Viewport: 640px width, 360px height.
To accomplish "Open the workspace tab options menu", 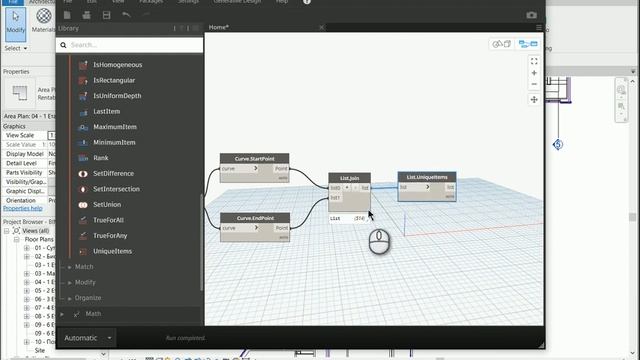I will [539, 27].
